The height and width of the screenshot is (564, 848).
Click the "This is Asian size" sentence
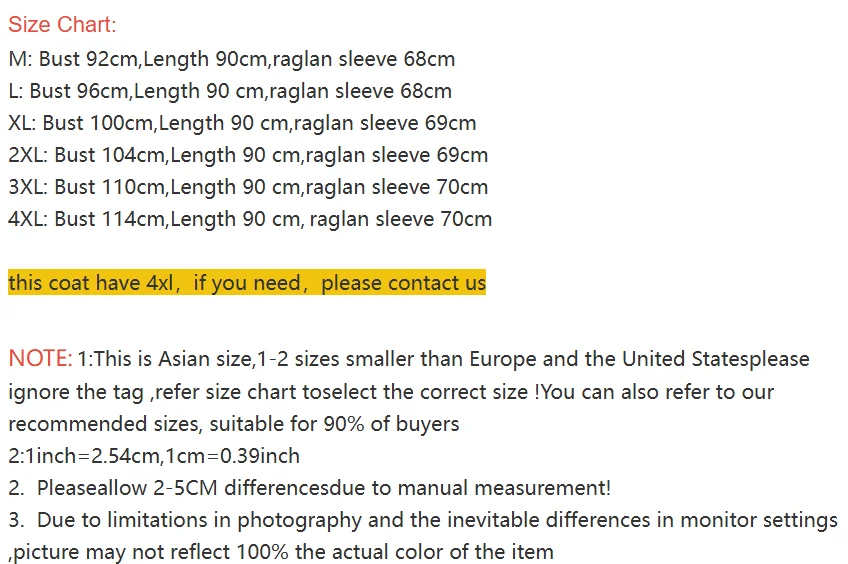click(170, 359)
